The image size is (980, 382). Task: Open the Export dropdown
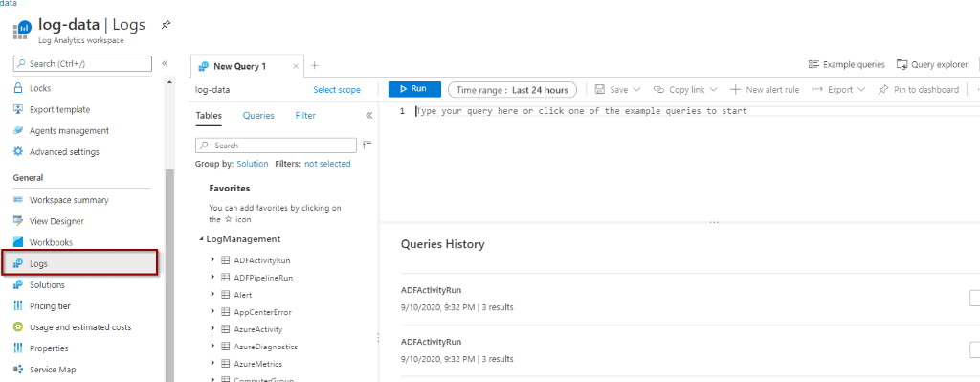click(838, 89)
